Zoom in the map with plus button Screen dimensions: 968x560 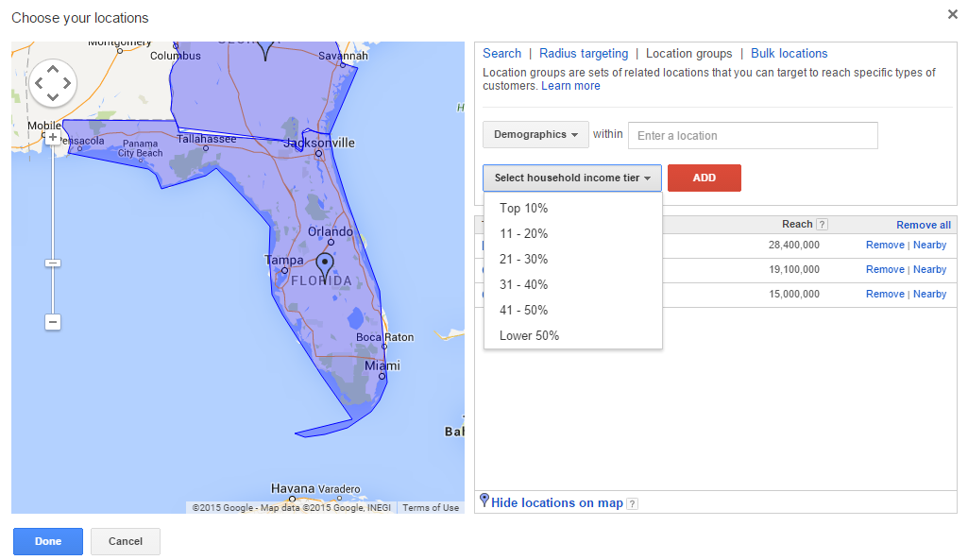[53, 137]
